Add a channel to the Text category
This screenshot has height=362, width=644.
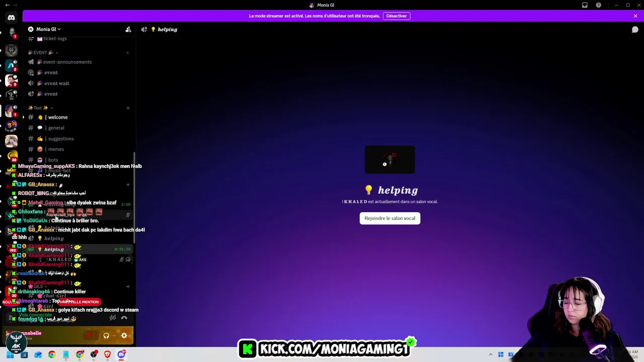128,108
